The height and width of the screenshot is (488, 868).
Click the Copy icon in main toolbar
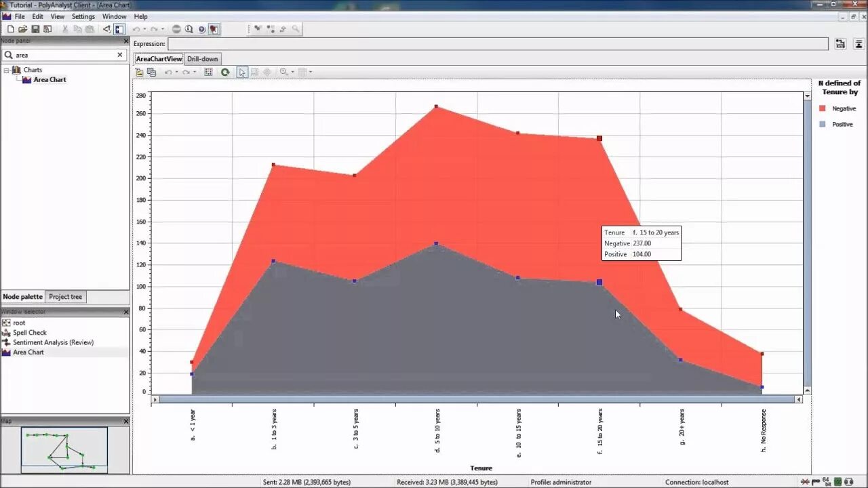(77, 29)
